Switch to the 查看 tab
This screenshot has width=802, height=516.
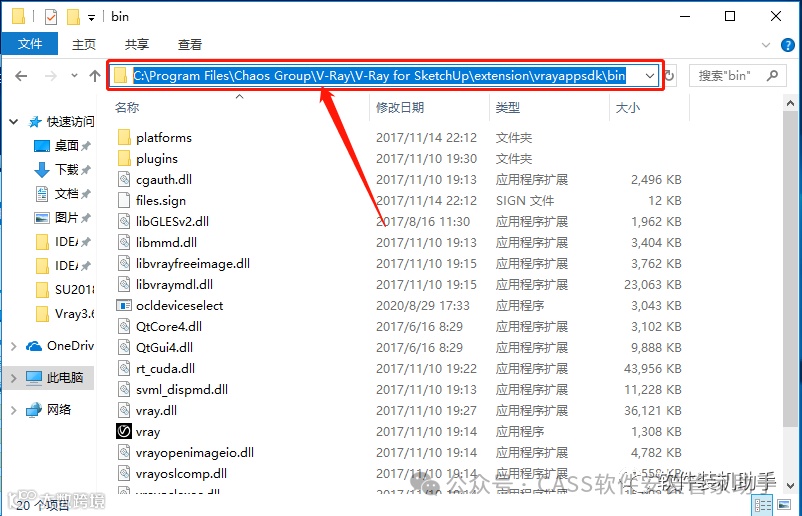click(190, 44)
